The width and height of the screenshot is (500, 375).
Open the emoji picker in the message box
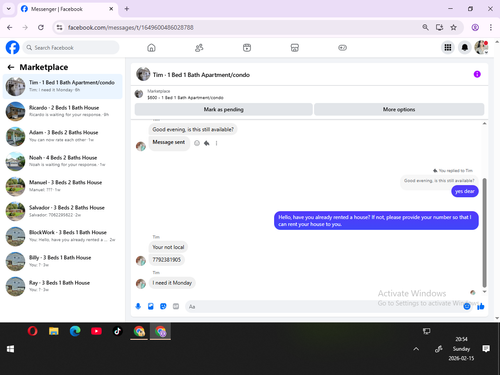pos(467,306)
